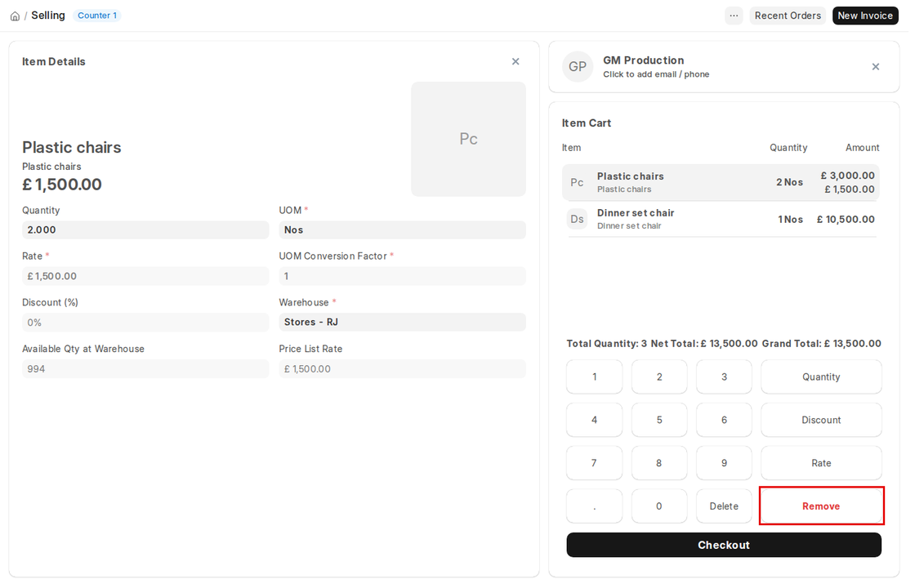Select the Plastic chairs cart row

click(x=721, y=182)
